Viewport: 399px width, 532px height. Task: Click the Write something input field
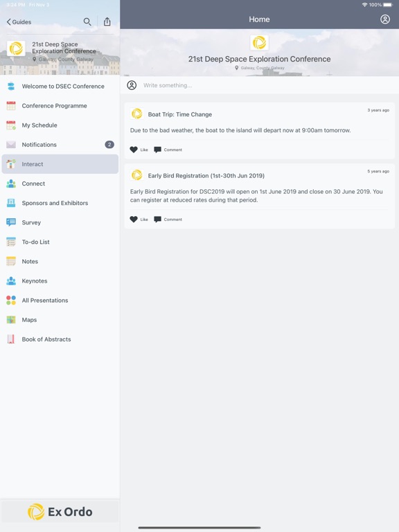(259, 85)
